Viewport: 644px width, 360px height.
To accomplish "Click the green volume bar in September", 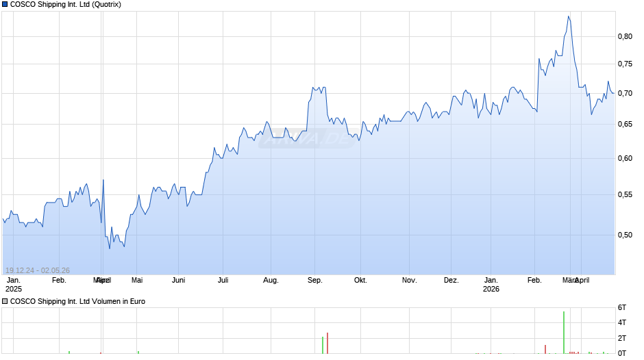I will pos(323,345).
